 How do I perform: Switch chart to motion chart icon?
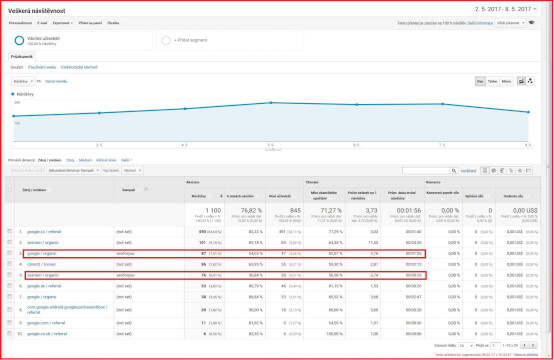point(530,81)
